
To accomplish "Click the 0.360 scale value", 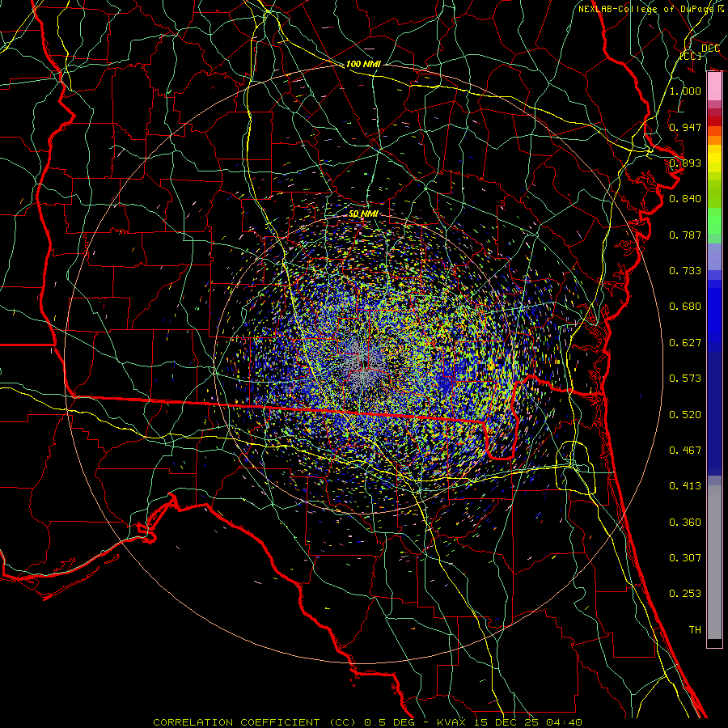I will tap(685, 523).
